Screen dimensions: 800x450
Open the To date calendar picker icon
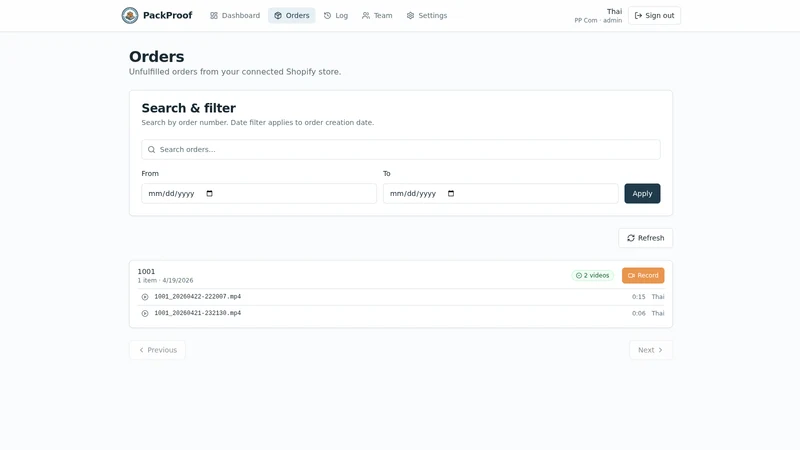coord(451,193)
